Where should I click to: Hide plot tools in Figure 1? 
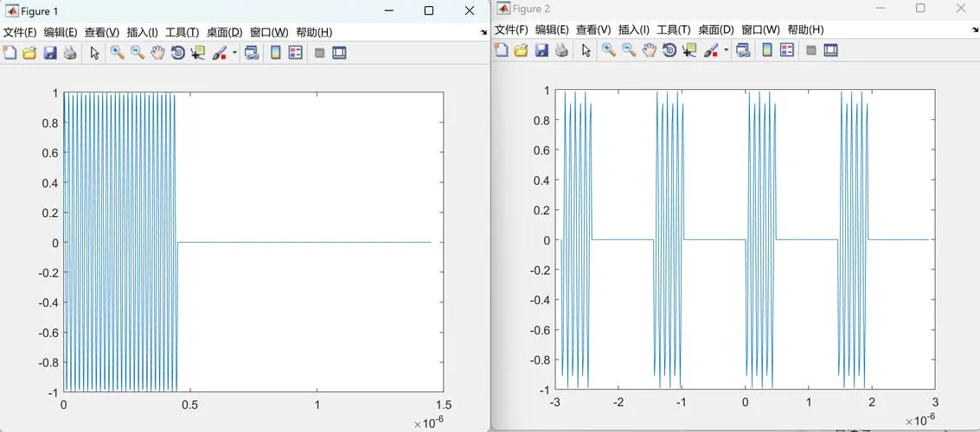(x=319, y=53)
